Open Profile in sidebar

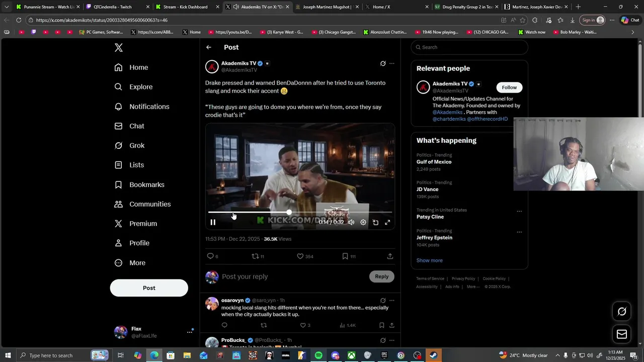(x=132, y=243)
